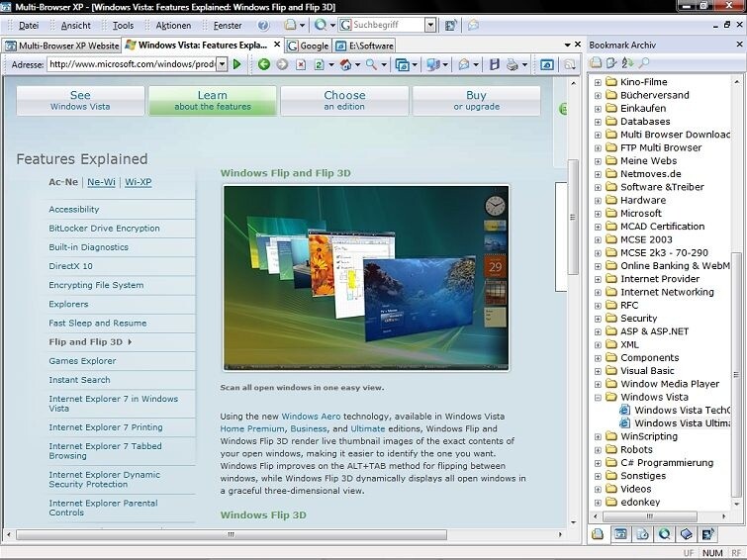The image size is (747, 560).
Task: Click the Refresh page icon
Action: coord(320,64)
